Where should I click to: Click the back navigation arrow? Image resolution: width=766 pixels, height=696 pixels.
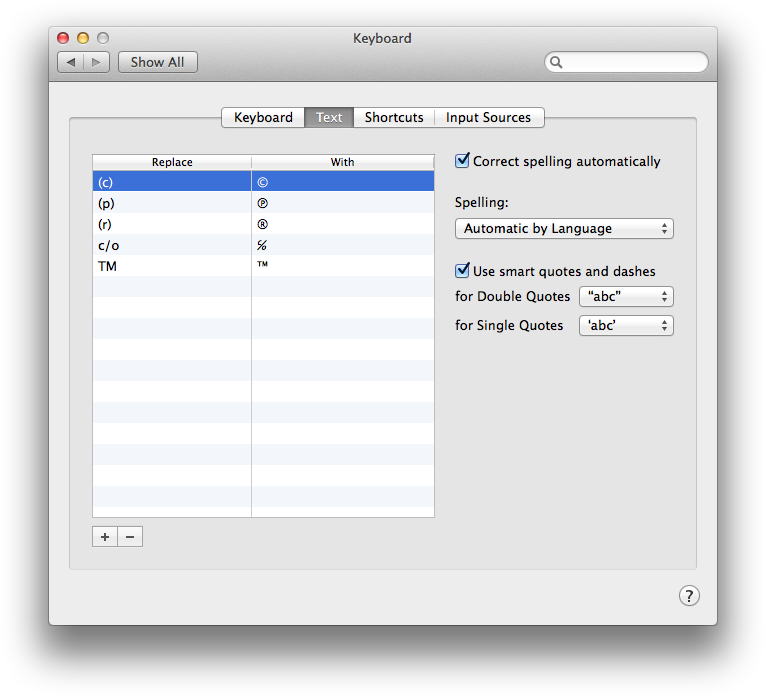[x=71, y=62]
